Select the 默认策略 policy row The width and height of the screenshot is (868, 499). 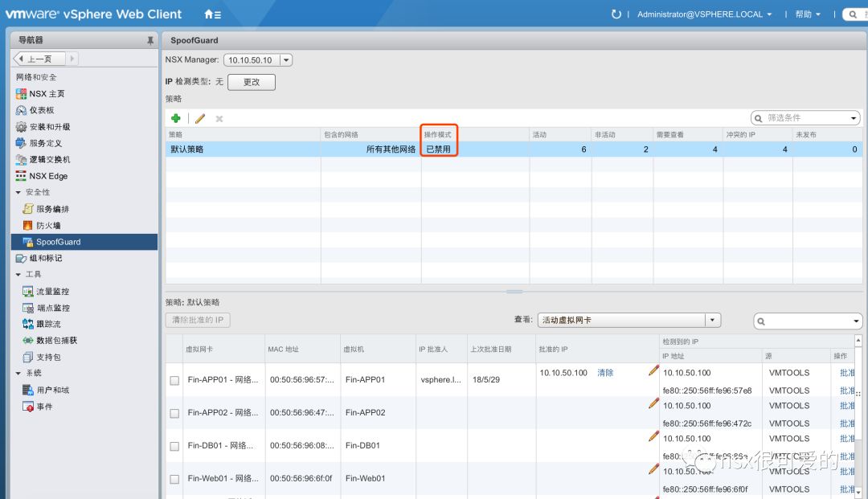tap(514, 149)
